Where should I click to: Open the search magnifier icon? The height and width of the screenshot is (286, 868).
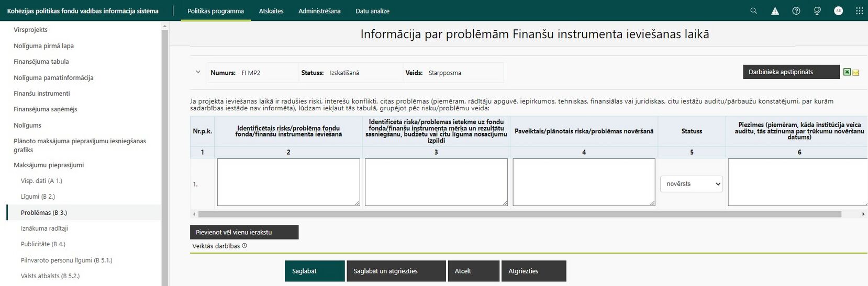[753, 10]
